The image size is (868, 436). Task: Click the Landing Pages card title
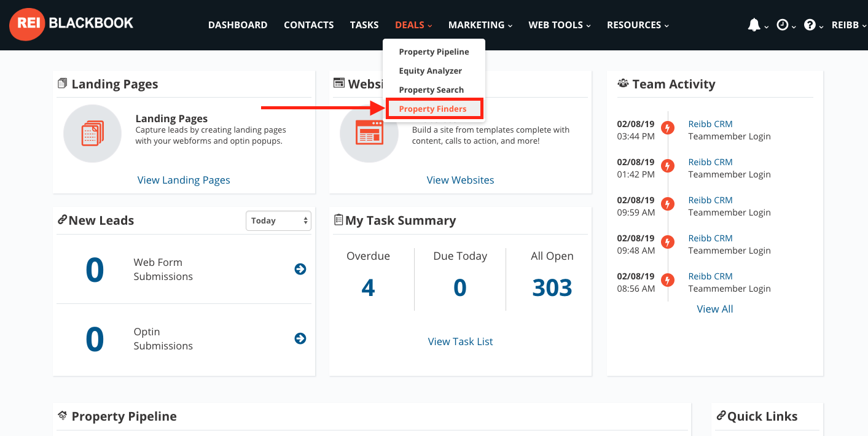tap(171, 119)
